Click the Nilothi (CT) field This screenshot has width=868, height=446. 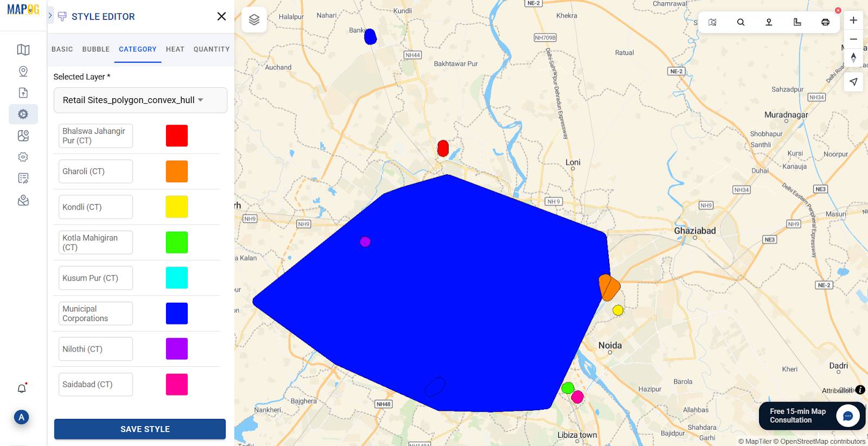[x=95, y=349]
